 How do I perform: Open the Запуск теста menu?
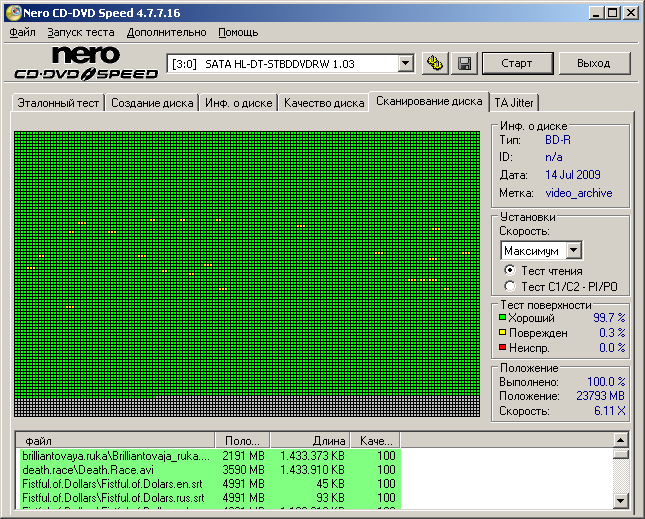click(x=81, y=32)
